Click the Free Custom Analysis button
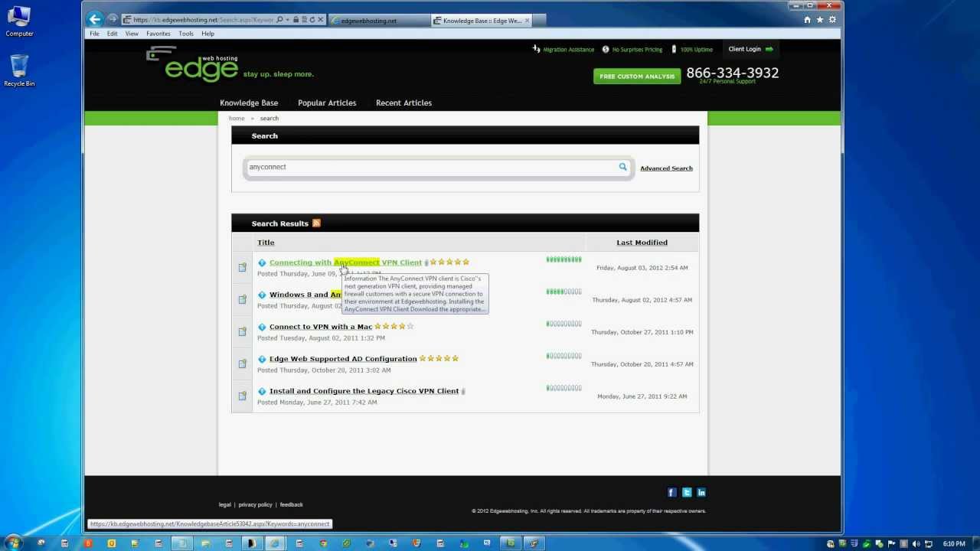Screen dimensions: 980x551 pyautogui.click(x=637, y=77)
